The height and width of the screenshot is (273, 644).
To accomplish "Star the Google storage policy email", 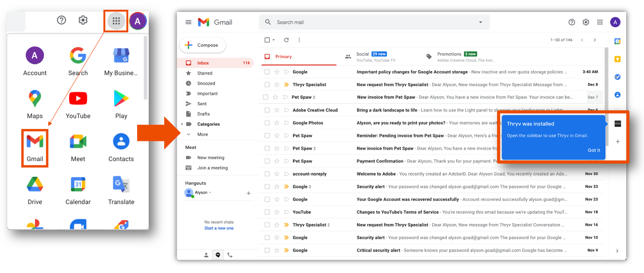I will pos(277,72).
